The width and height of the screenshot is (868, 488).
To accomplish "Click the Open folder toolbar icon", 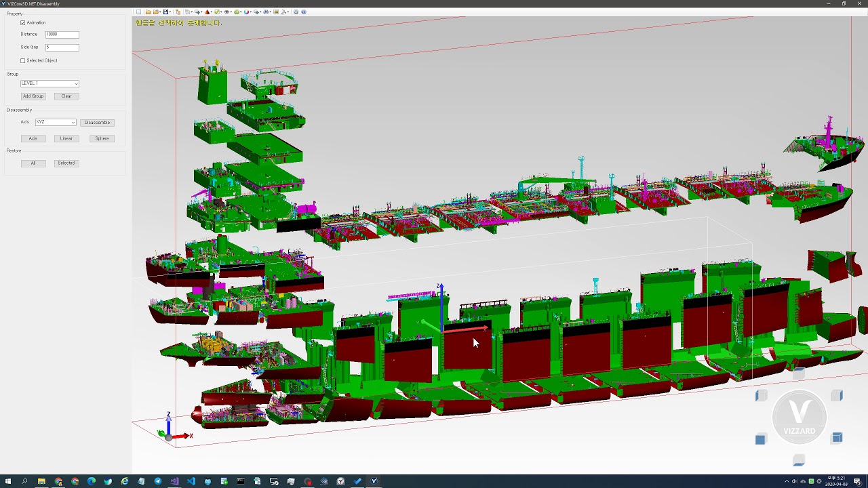I will click(x=148, y=12).
